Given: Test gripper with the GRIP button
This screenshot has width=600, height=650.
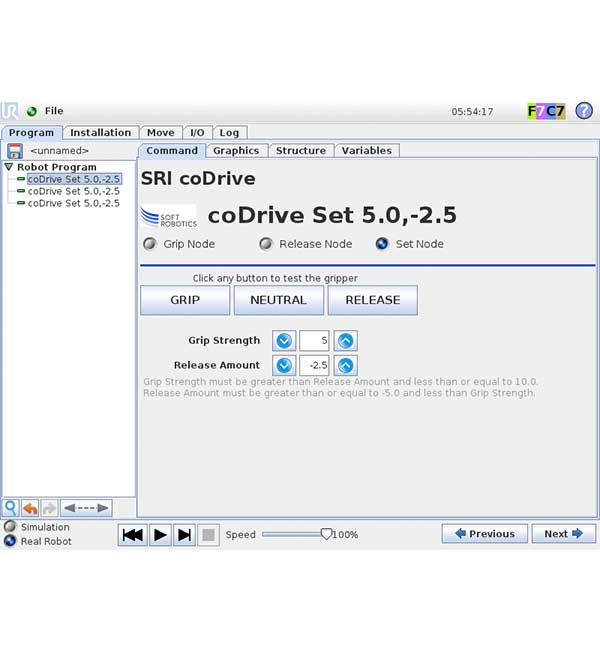Looking at the screenshot, I should coord(185,300).
